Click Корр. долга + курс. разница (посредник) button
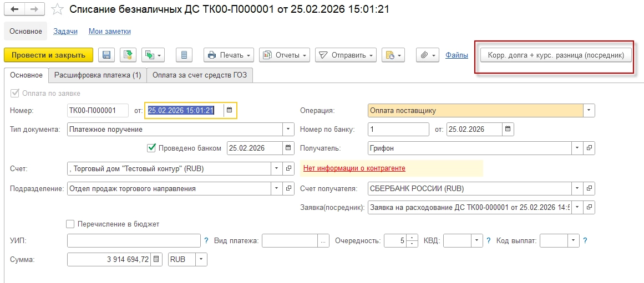This screenshot has width=644, height=283. [556, 55]
